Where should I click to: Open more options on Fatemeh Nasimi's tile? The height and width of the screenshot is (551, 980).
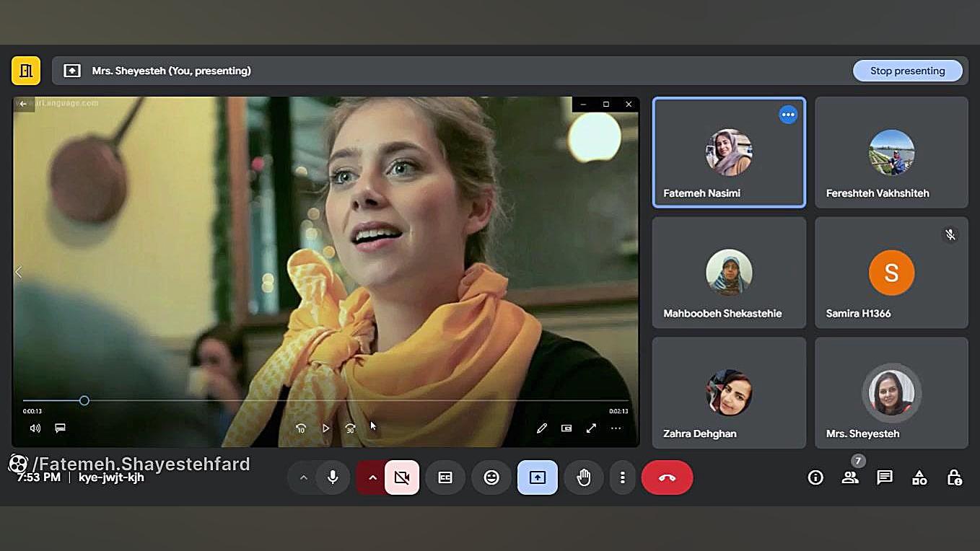tap(788, 115)
